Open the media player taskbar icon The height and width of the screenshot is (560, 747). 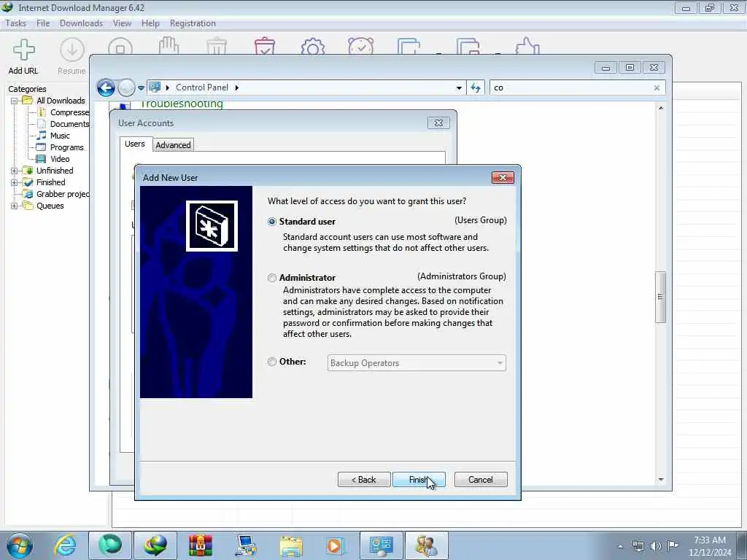336,545
